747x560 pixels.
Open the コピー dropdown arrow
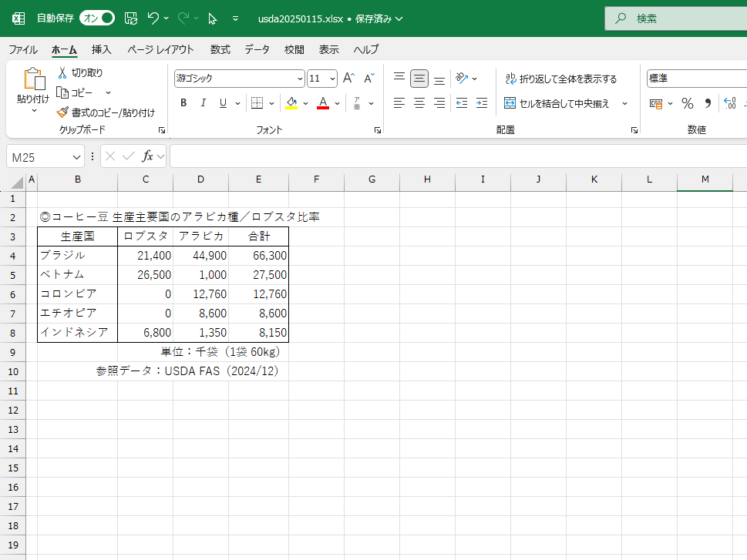point(108,92)
